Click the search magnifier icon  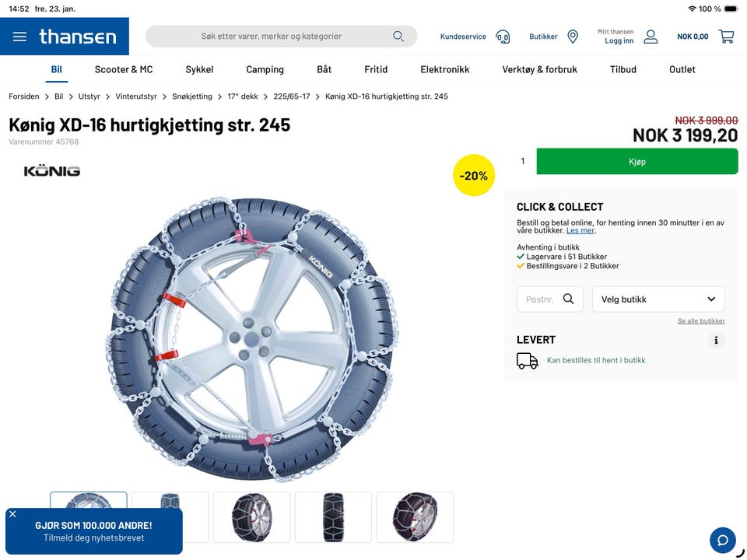398,37
